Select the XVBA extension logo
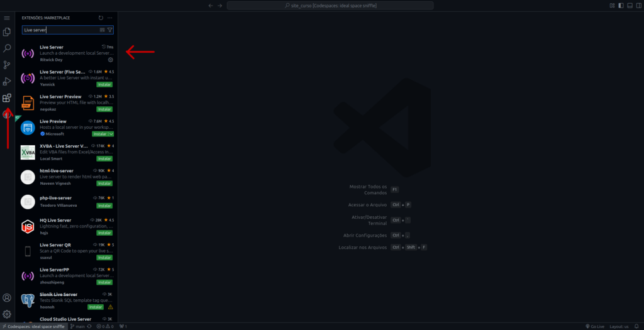 coord(28,152)
